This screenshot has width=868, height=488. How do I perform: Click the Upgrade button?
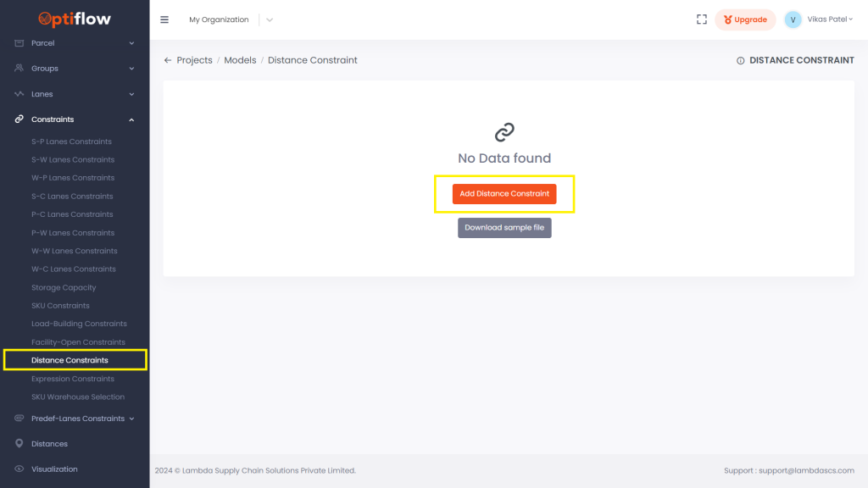tap(745, 19)
